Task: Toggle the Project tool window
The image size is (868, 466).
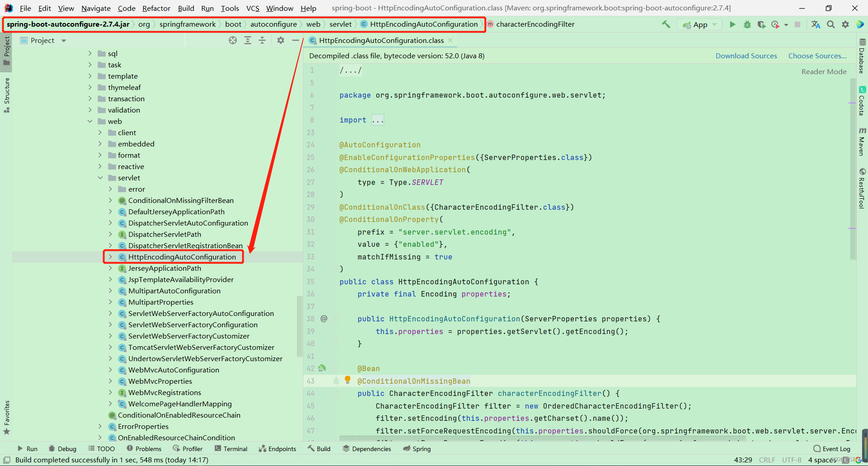Action: (x=6, y=50)
